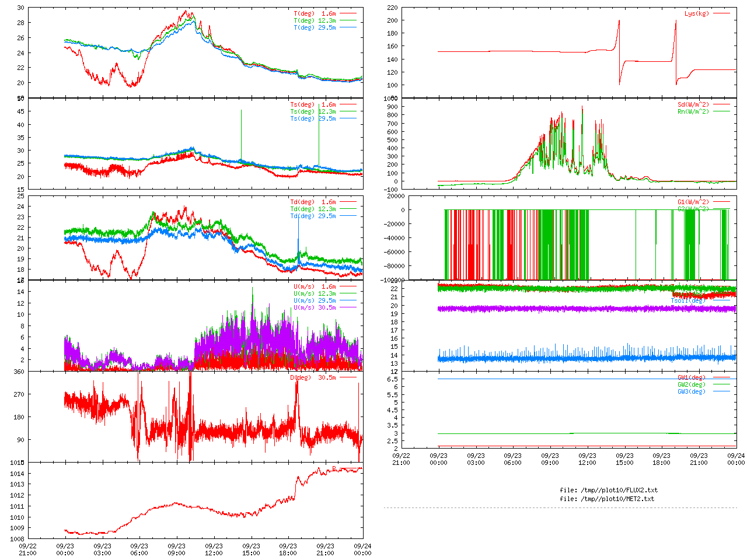
Task: Click the green GW2(deg) legend label
Action: (x=691, y=384)
